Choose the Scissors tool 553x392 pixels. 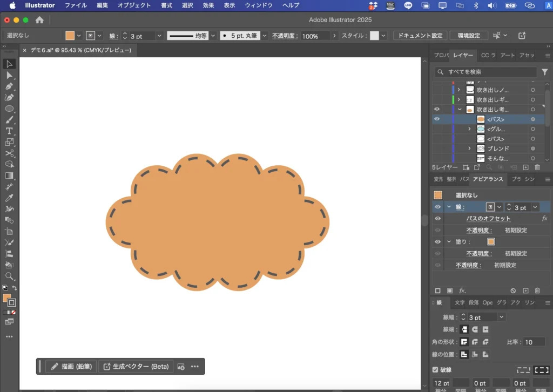pyautogui.click(x=9, y=153)
